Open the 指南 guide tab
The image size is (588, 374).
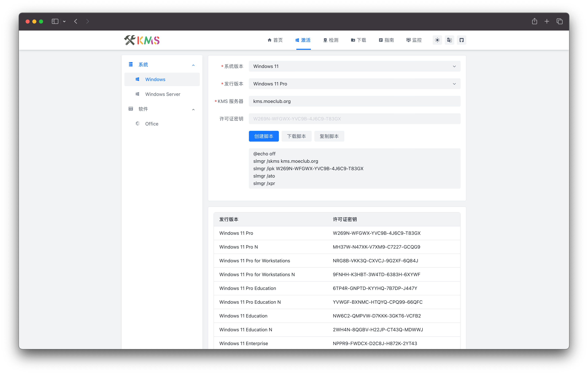[x=386, y=40]
